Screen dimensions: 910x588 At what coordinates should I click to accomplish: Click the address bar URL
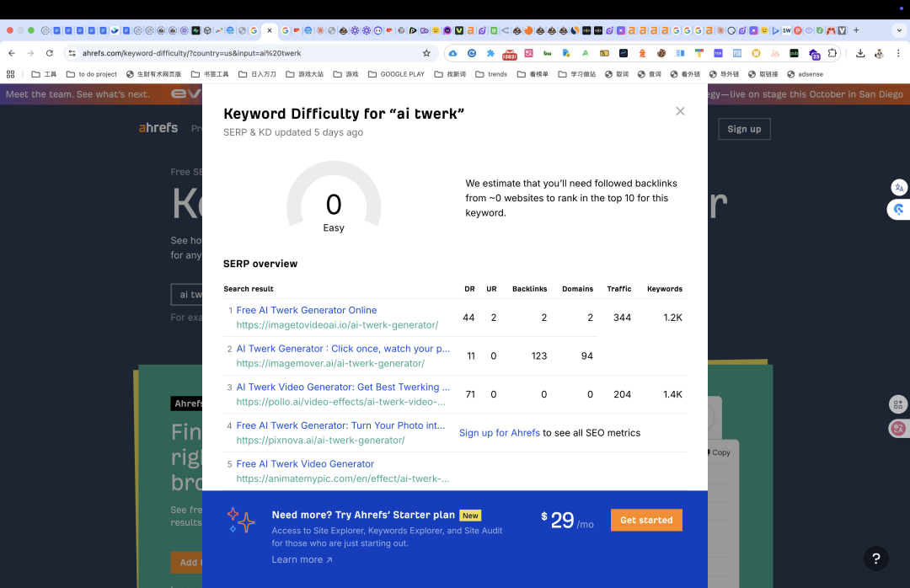coord(191,53)
